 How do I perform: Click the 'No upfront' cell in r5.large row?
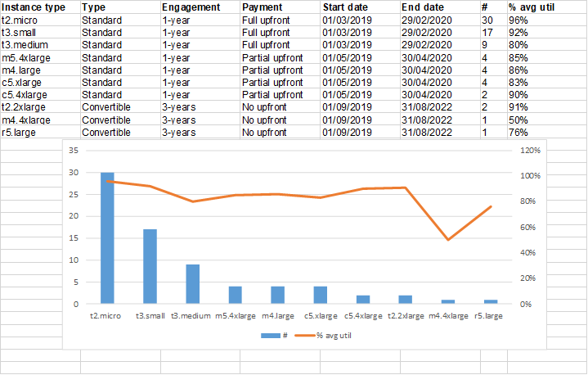point(281,133)
